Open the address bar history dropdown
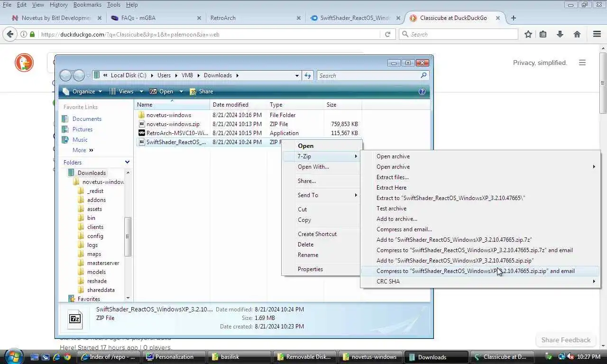Screen dimensions: 607x364 [297, 75]
